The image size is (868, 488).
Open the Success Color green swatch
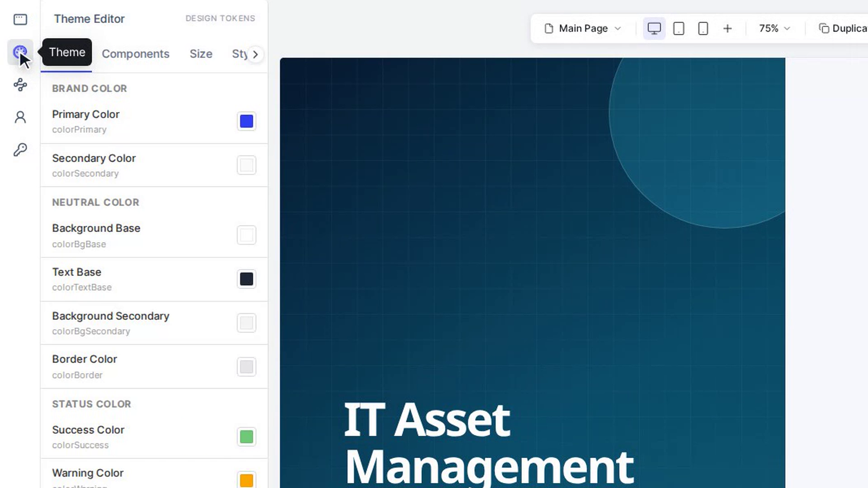pyautogui.click(x=246, y=436)
